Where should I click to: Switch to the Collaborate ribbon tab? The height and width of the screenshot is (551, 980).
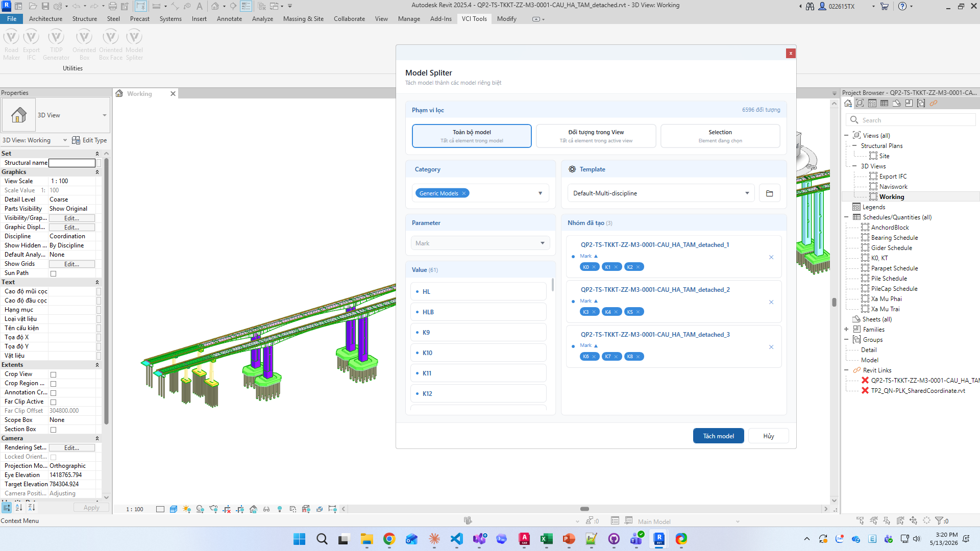tap(349, 19)
